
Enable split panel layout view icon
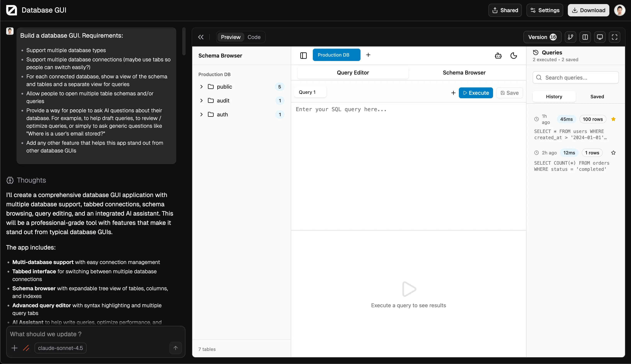(x=585, y=37)
